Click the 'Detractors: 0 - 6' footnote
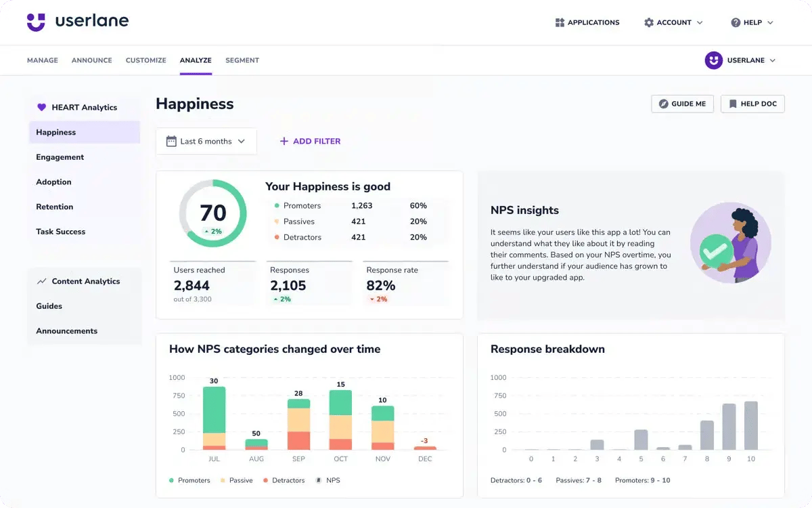 (518, 480)
